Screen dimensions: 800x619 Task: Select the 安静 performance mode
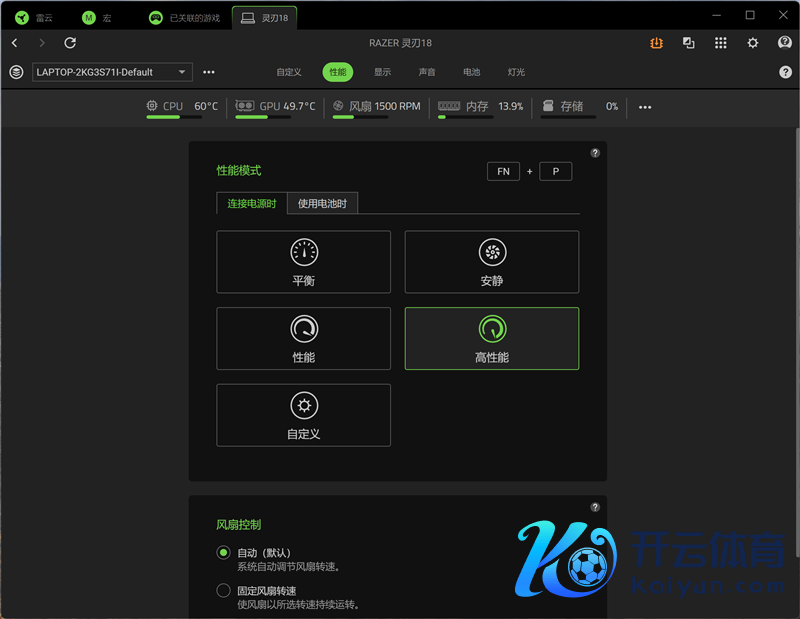click(x=491, y=262)
